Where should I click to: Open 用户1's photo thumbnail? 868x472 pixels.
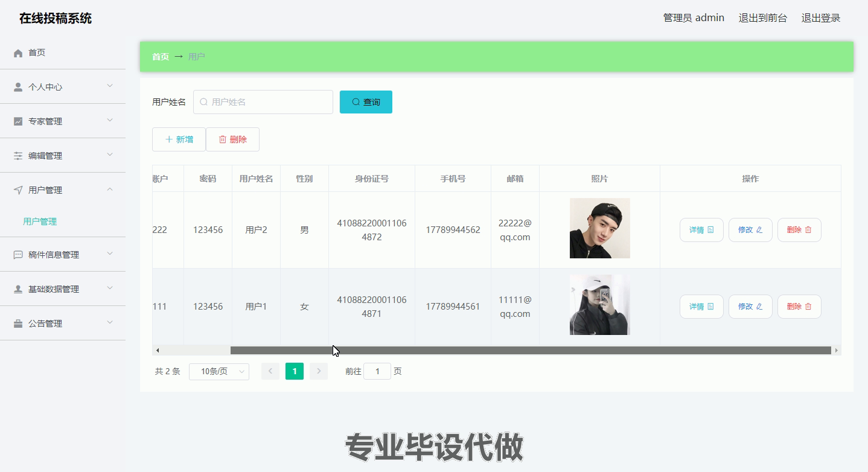600,305
